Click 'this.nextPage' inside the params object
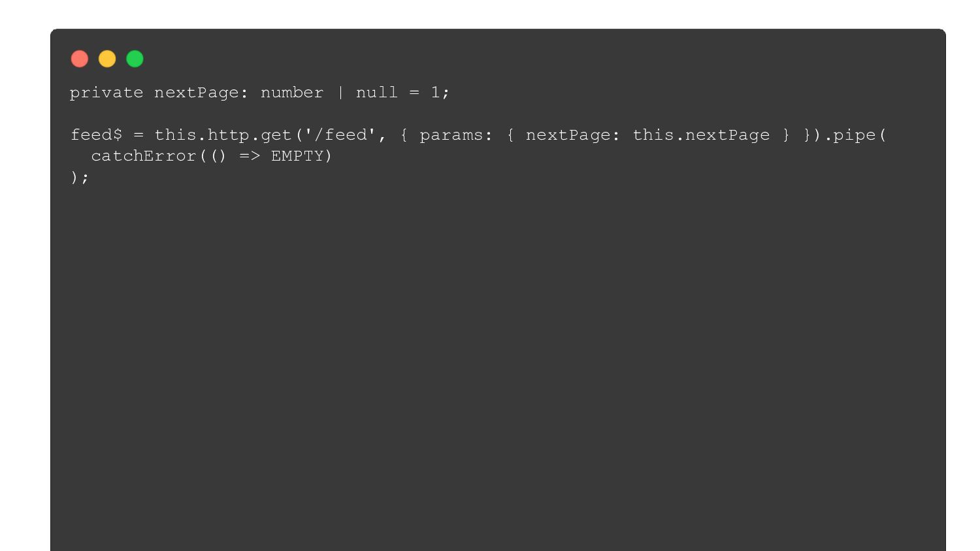This screenshot has height=551, width=980. tap(701, 135)
